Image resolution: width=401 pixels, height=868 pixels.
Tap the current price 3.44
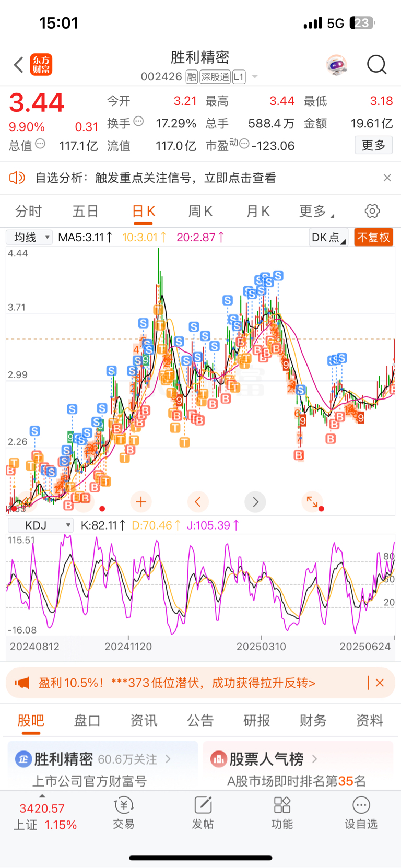[37, 102]
